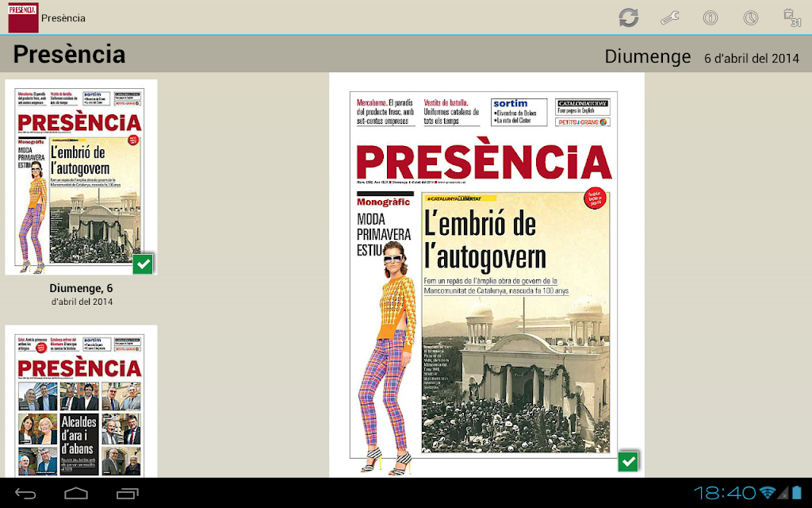Tap the refresh sync icon

pyautogui.click(x=629, y=17)
